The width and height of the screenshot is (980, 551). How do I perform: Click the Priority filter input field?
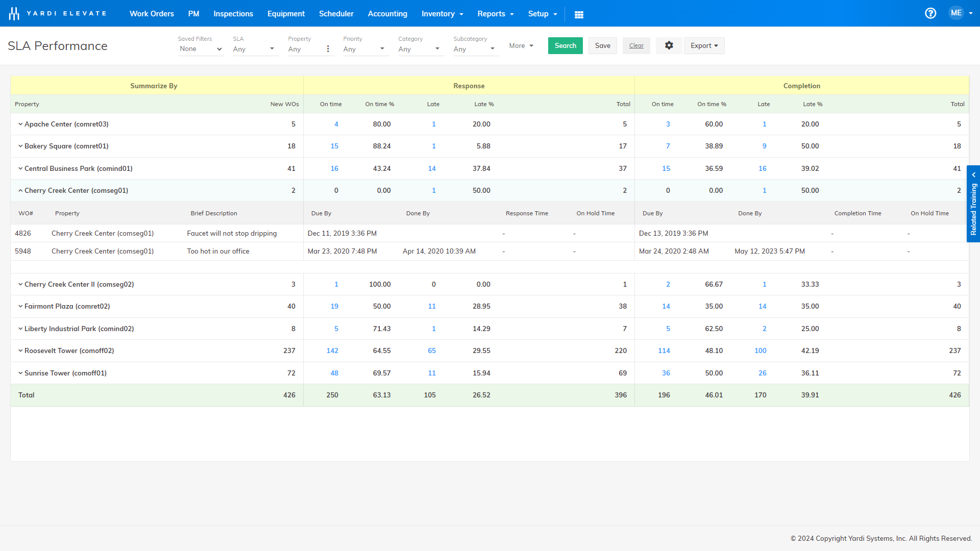(360, 49)
